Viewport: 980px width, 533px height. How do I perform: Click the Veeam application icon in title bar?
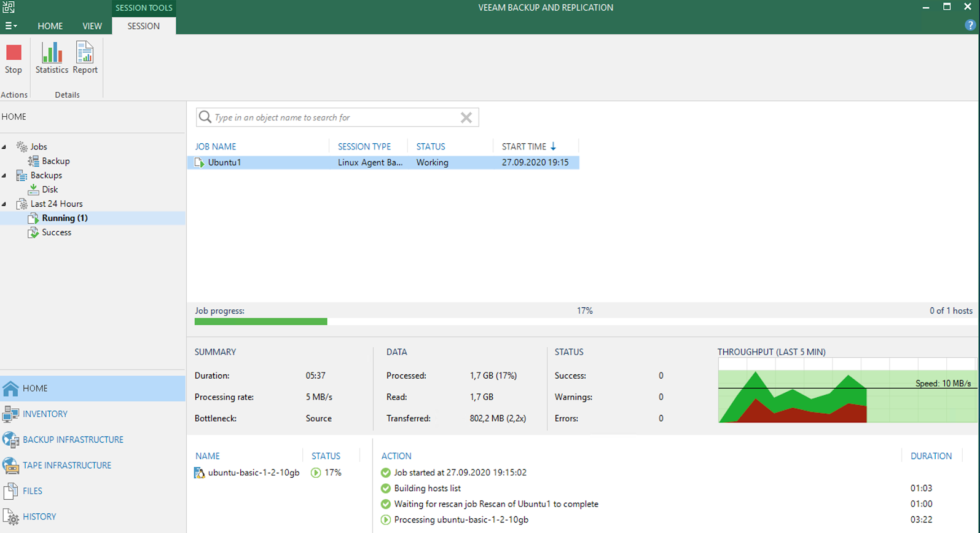click(x=9, y=7)
